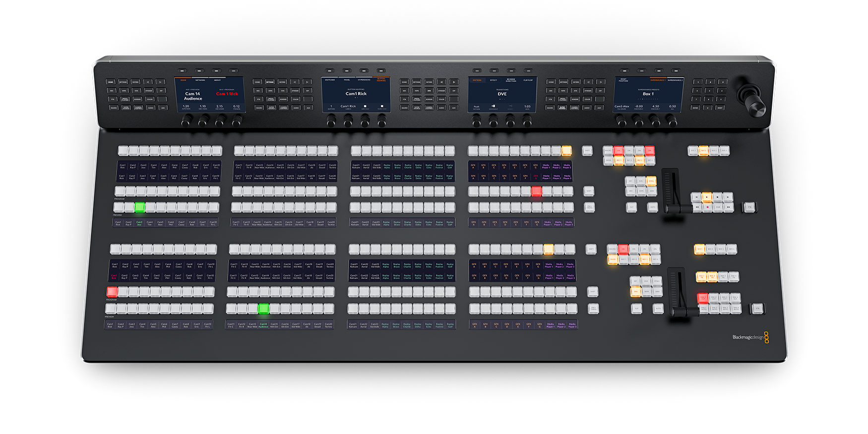Tap the lit BKGD button in lower M/E
Viewport: 868px width, 434px height.
click(613, 259)
